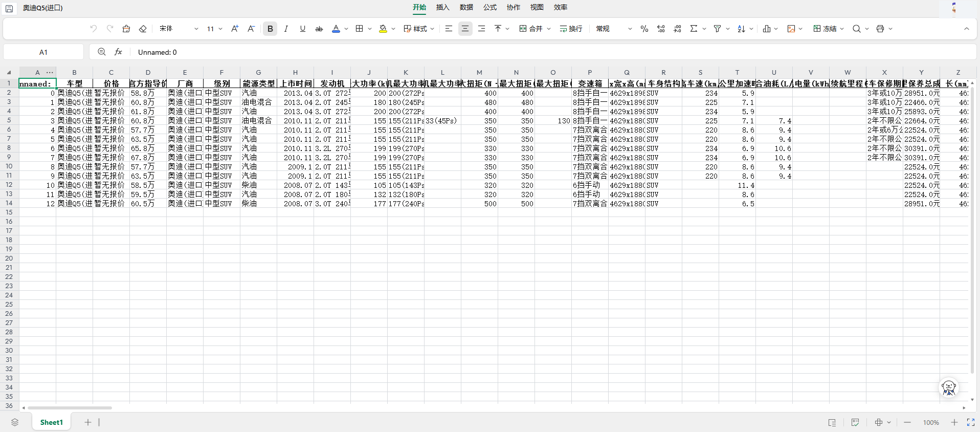This screenshot has height=432, width=980.
Task: Clear formatting with the eraser icon
Action: pos(143,29)
